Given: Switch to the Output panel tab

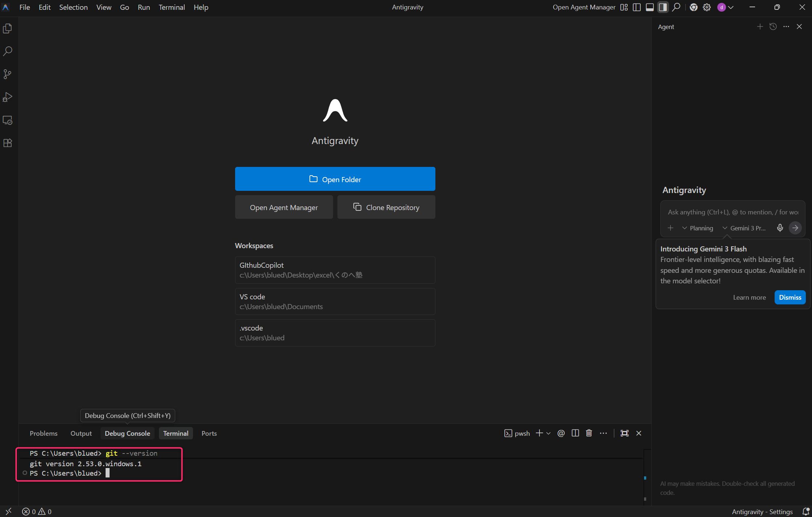Looking at the screenshot, I should 81,433.
